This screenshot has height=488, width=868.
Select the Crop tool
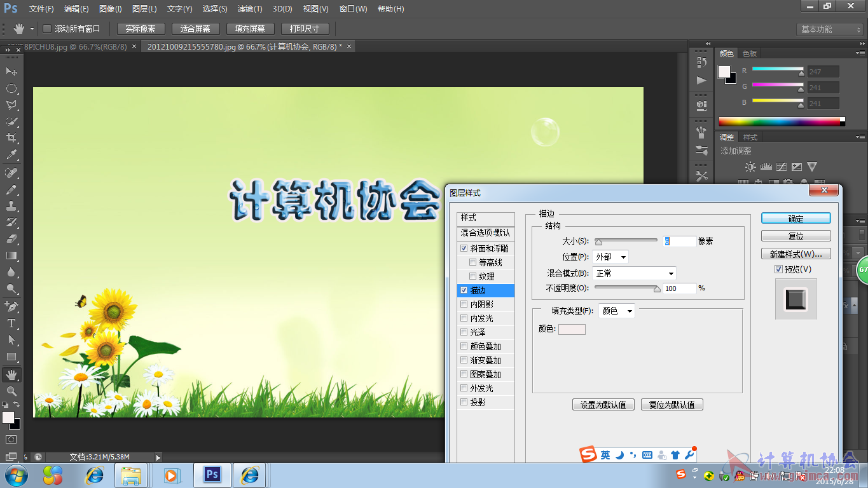(11, 138)
